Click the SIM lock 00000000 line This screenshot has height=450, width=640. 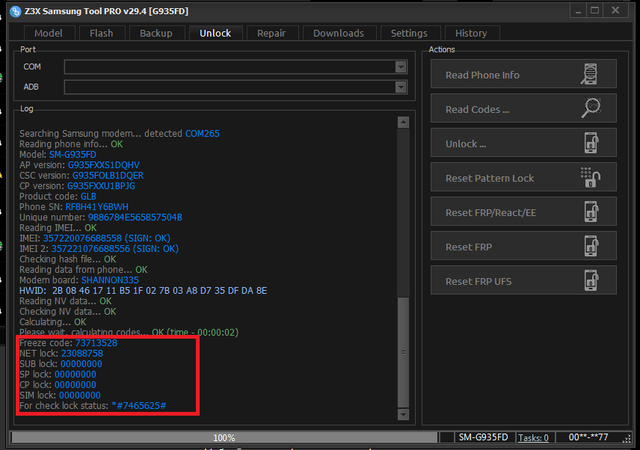[x=60, y=395]
